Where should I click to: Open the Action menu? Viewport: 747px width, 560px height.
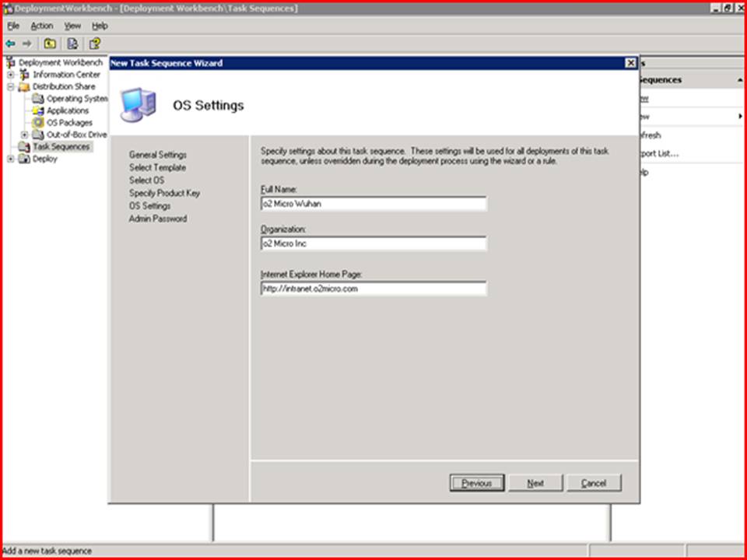(42, 26)
